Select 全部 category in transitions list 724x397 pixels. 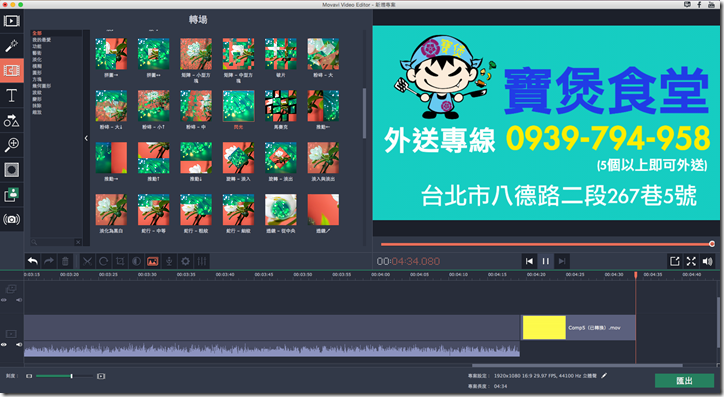coord(37,33)
